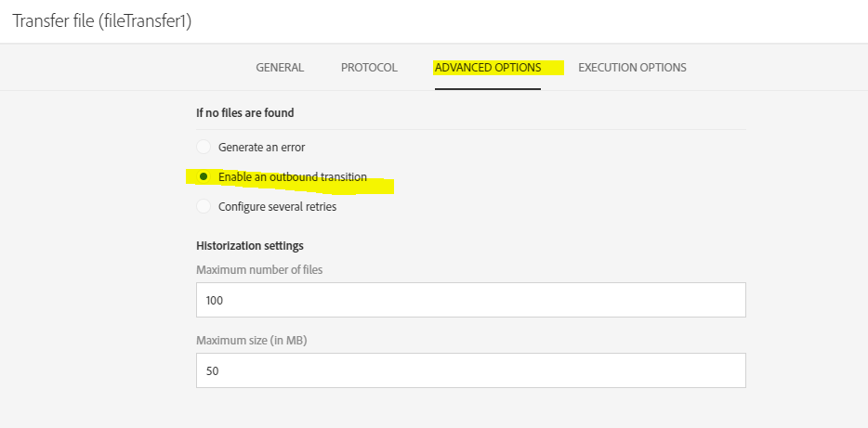
Task: Choose the Enable an outbound transition radio circle
Action: 204,176
